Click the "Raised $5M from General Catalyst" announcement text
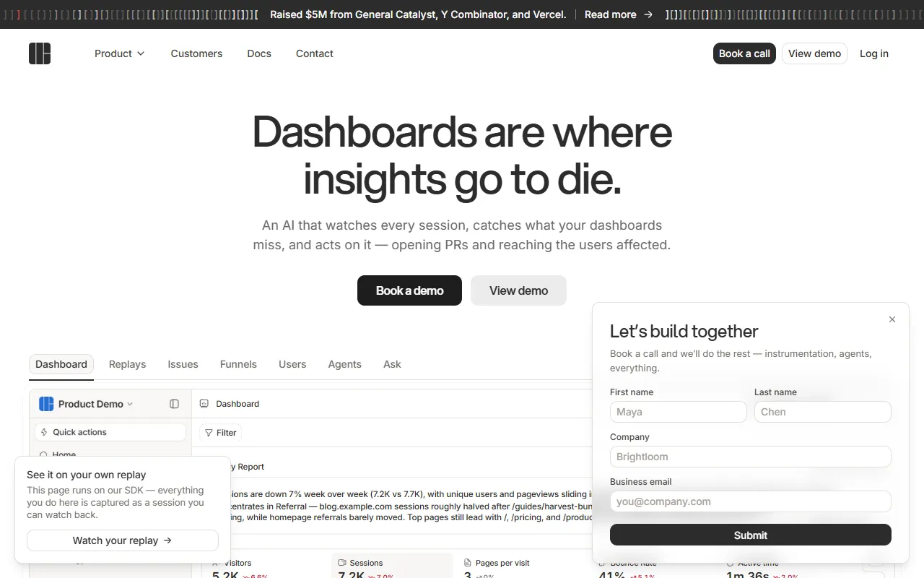The height and width of the screenshot is (578, 924). 418,14
